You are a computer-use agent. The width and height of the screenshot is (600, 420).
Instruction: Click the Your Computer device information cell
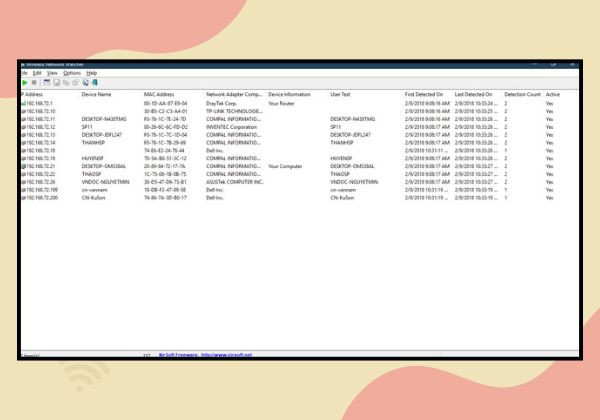[285, 166]
